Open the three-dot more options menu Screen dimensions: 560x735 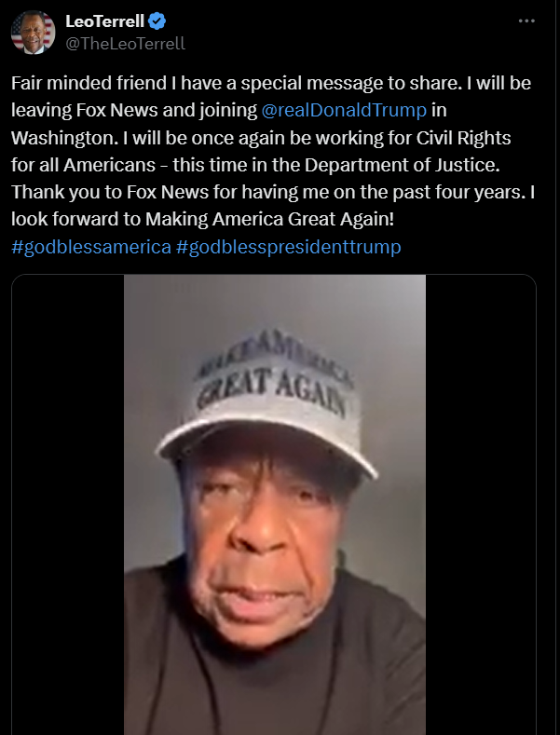(526, 21)
